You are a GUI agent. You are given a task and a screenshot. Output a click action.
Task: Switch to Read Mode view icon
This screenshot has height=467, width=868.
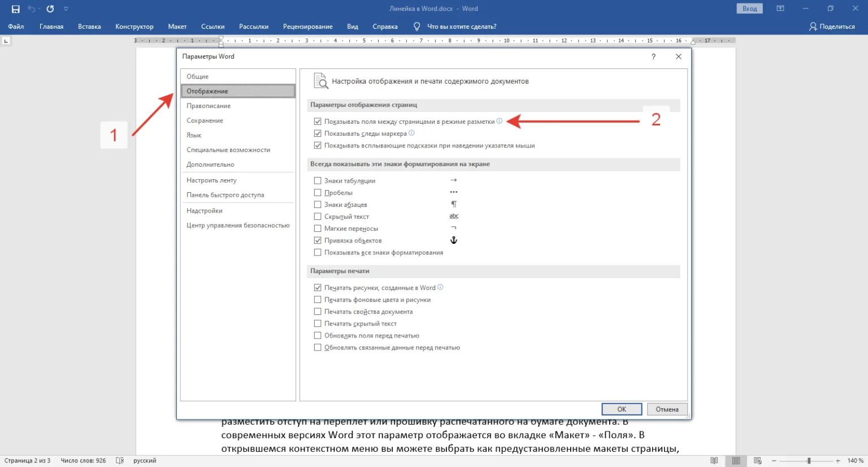click(x=714, y=461)
